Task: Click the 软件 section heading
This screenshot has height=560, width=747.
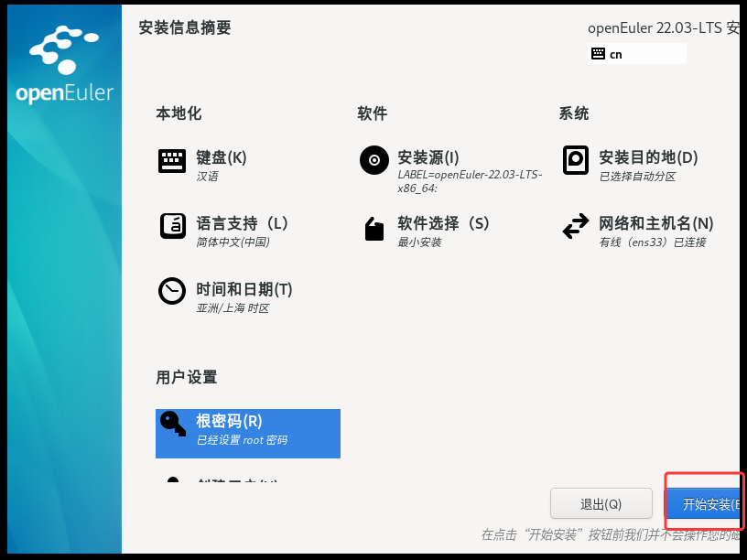Action: pyautogui.click(x=373, y=113)
